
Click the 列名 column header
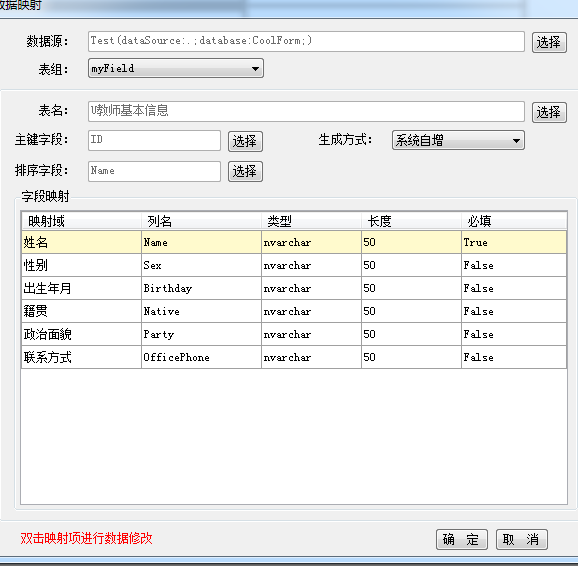[x=201, y=221]
